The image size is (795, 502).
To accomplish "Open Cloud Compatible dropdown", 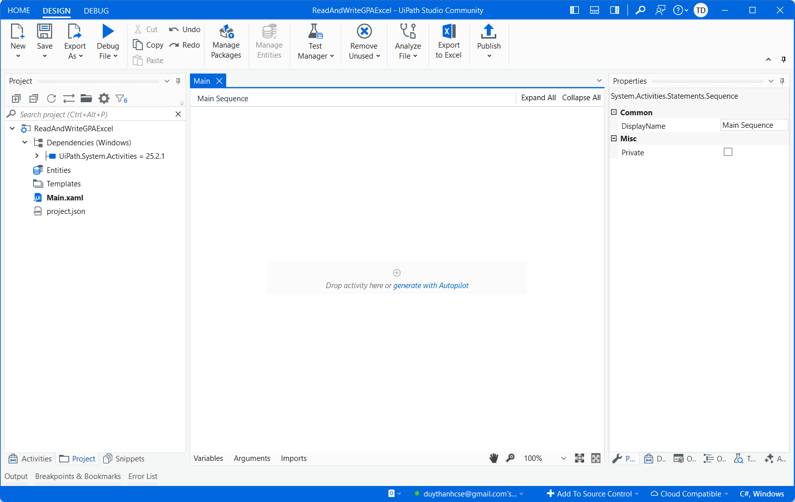I will tap(689, 494).
